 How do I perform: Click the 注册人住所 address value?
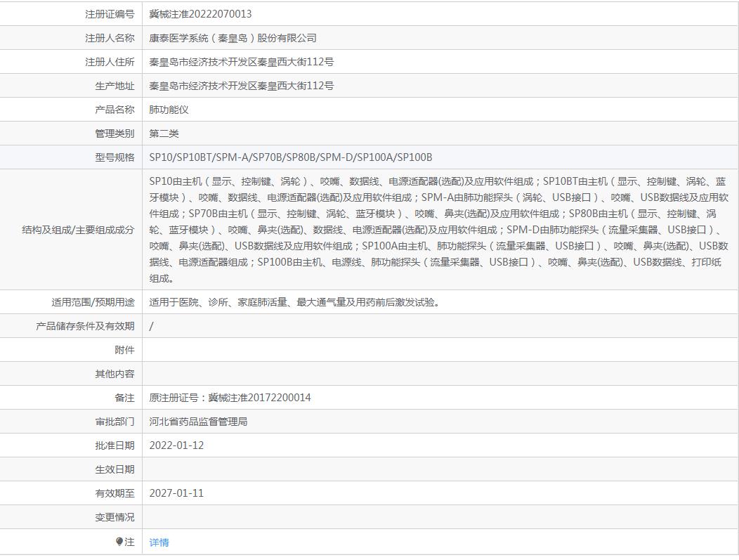click(242, 63)
